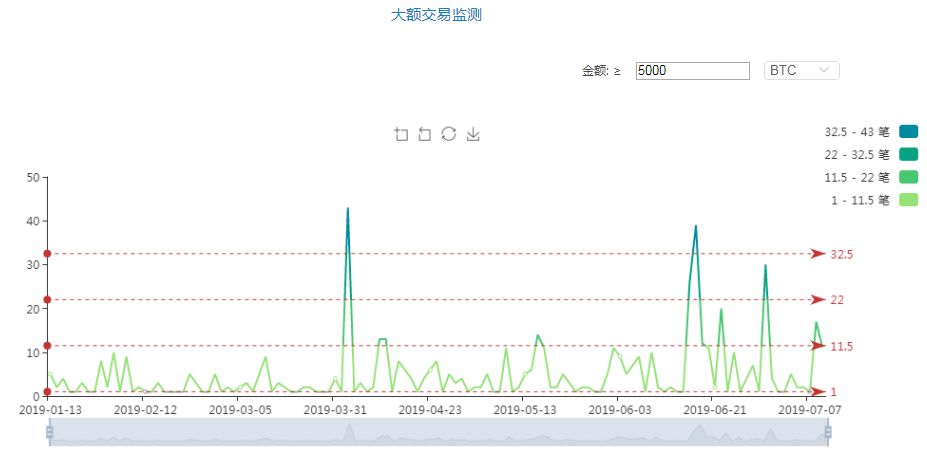Click the 10 y-axis label

33,353
